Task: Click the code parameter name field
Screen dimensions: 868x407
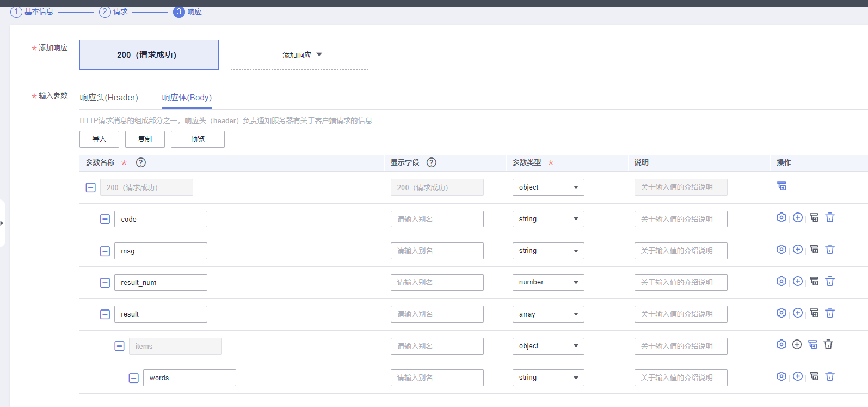Action: pos(161,219)
